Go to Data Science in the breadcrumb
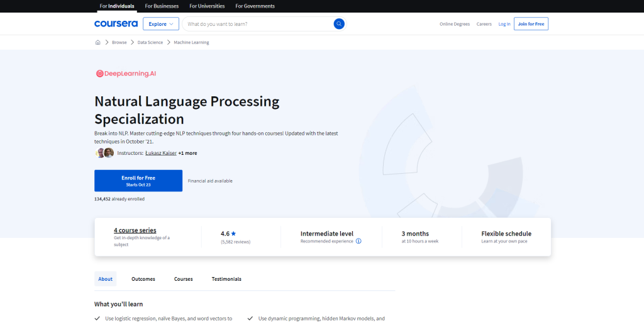Image resolution: width=644 pixels, height=323 pixels. pyautogui.click(x=150, y=42)
